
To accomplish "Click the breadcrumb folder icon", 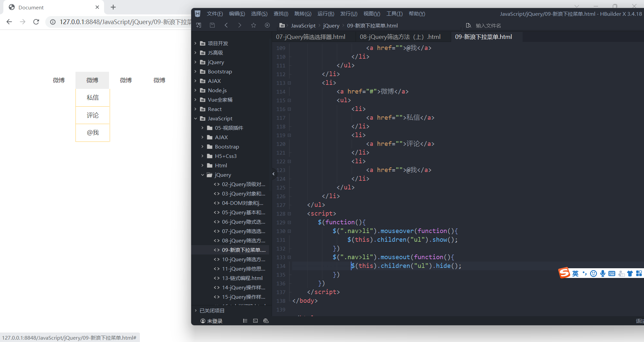I will click(282, 25).
